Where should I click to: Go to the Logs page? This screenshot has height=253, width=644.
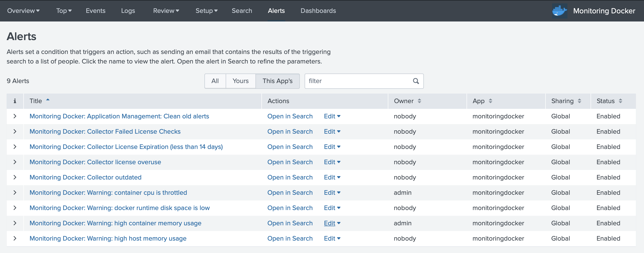pyautogui.click(x=128, y=11)
